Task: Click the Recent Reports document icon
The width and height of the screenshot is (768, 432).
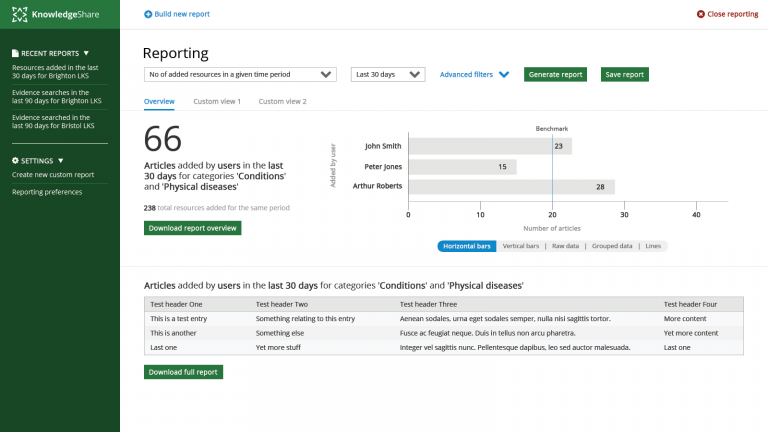Action: coord(15,53)
